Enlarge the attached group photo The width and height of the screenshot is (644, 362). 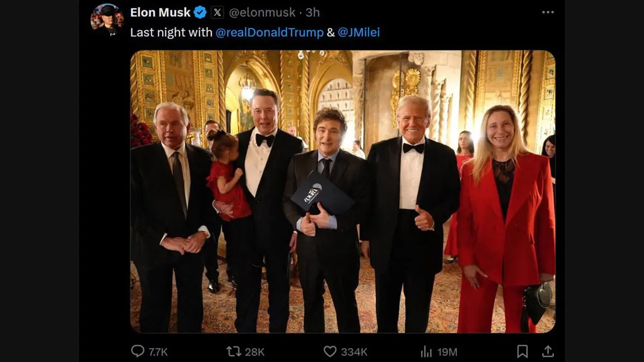342,192
